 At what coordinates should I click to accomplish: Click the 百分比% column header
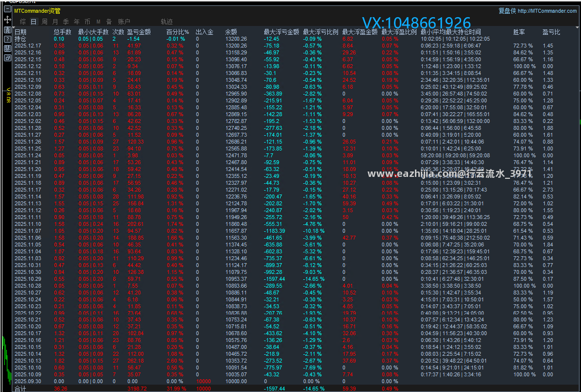point(177,32)
